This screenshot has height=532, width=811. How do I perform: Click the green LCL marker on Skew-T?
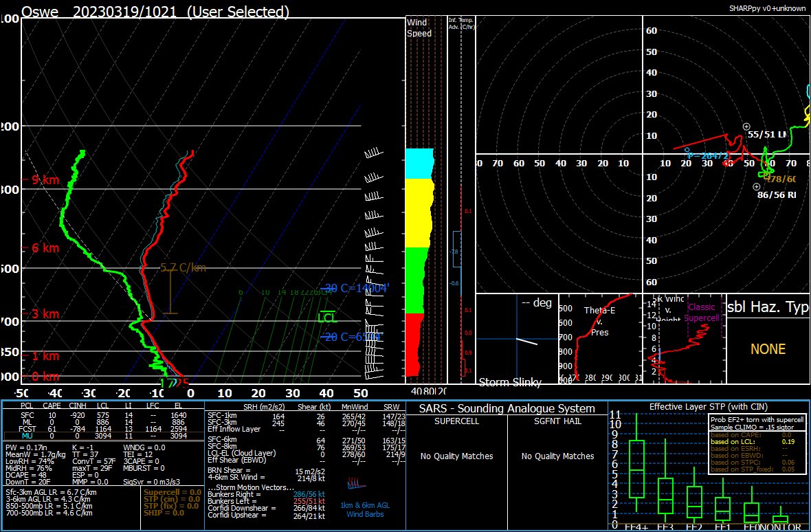coord(327,316)
